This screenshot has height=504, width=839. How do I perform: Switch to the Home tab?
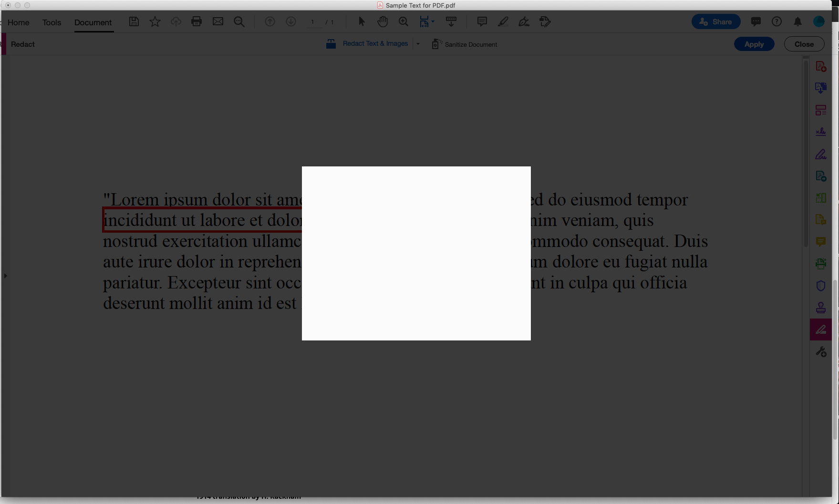click(x=18, y=22)
